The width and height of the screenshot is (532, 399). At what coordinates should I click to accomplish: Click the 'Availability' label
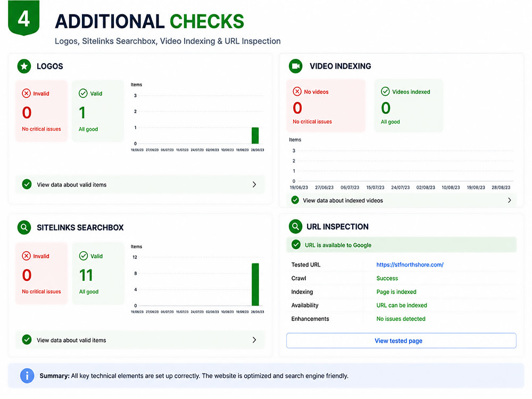pyautogui.click(x=305, y=305)
